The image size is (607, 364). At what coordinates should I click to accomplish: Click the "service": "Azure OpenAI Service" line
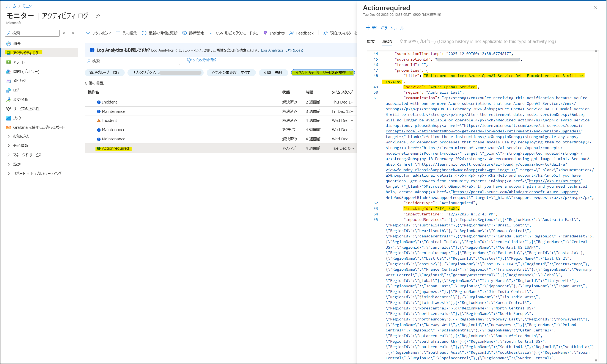[441, 87]
